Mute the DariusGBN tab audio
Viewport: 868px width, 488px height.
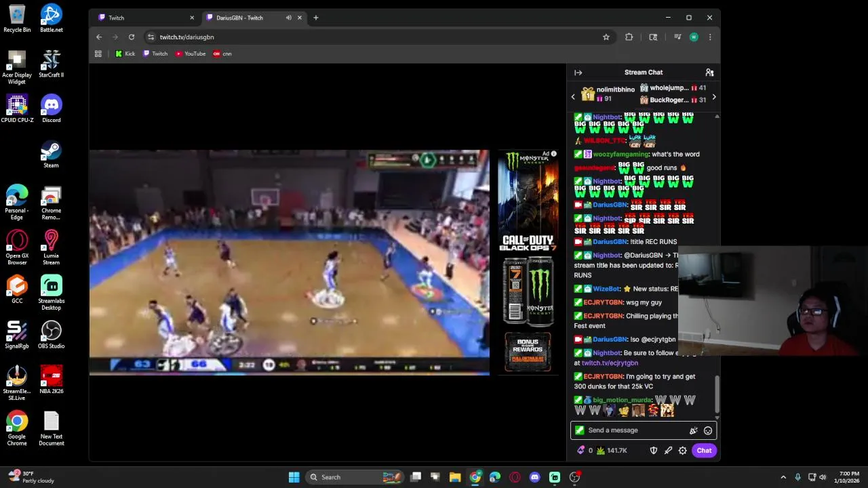coord(289,18)
